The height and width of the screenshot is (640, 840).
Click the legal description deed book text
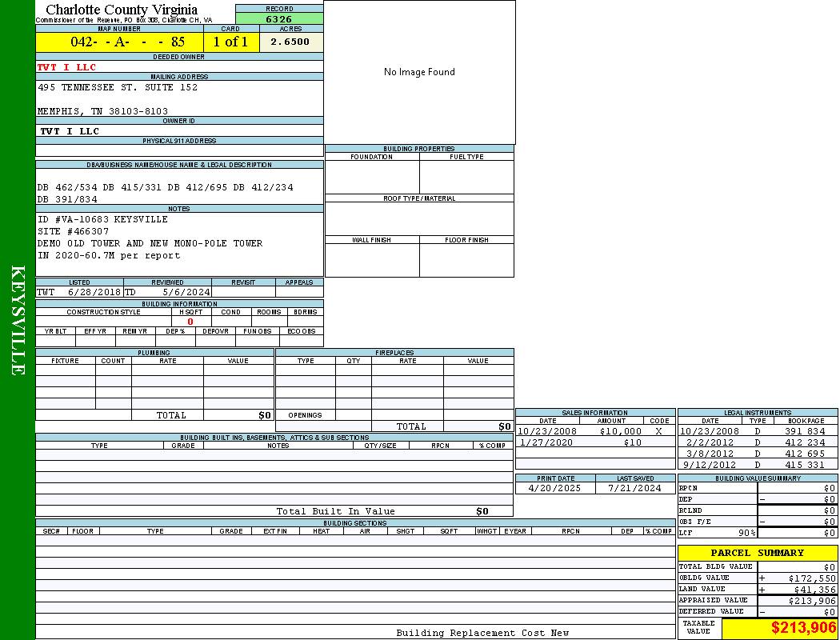pyautogui.click(x=165, y=187)
